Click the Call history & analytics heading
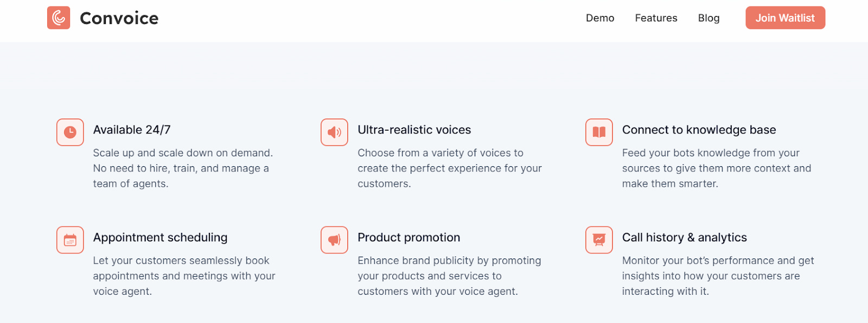 coord(684,237)
